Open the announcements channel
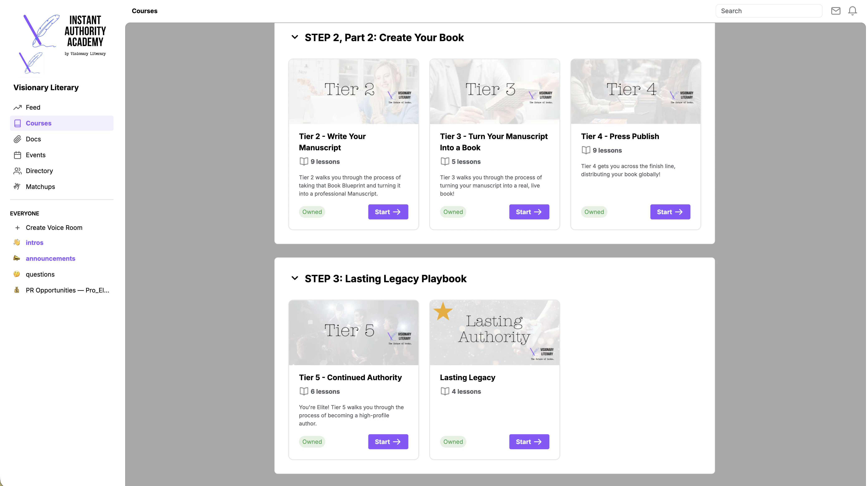The height and width of the screenshot is (486, 868). coord(50,258)
